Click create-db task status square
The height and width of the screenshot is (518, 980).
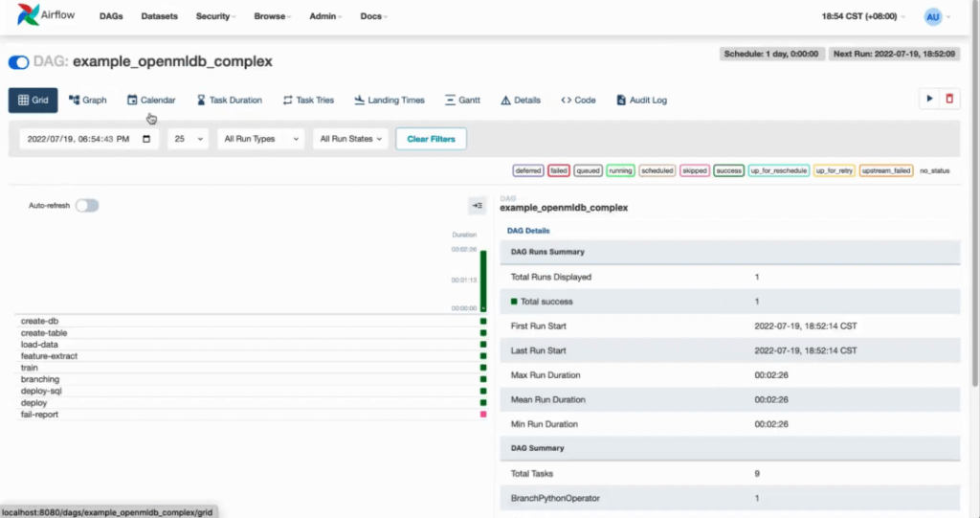coord(483,321)
